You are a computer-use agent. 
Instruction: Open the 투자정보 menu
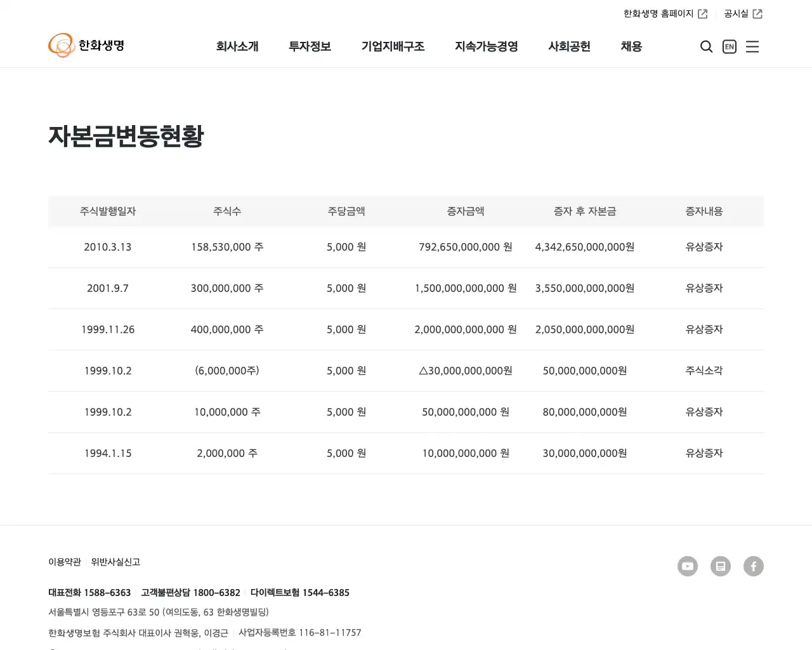310,46
